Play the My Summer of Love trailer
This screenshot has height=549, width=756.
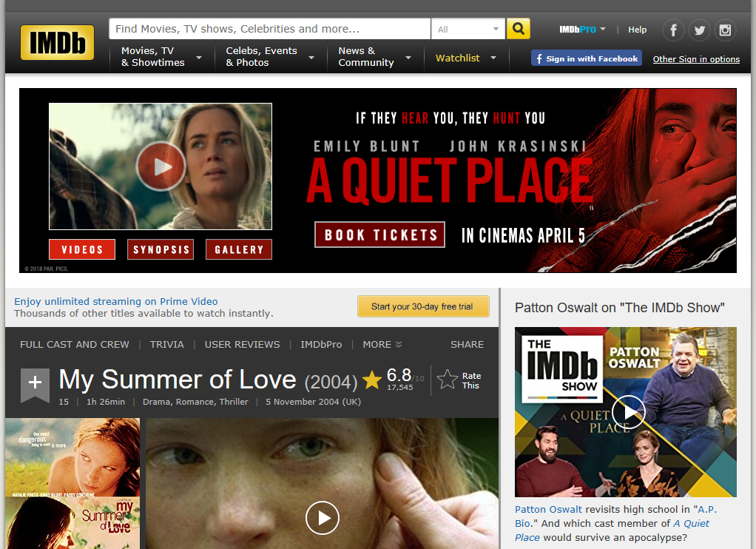[x=323, y=518]
